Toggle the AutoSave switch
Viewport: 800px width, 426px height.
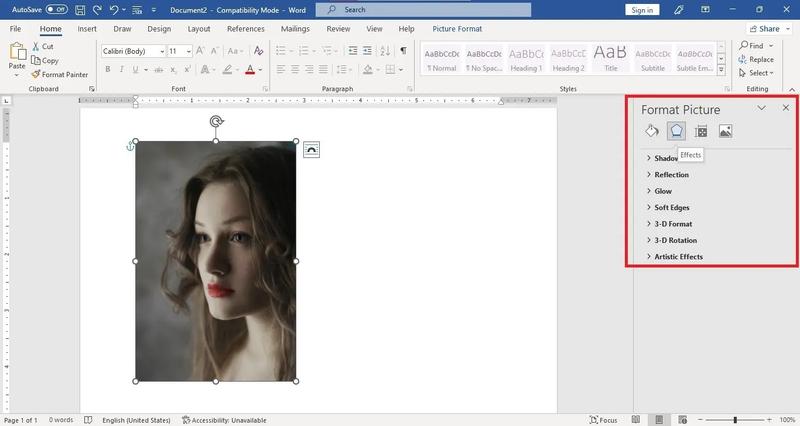click(57, 9)
